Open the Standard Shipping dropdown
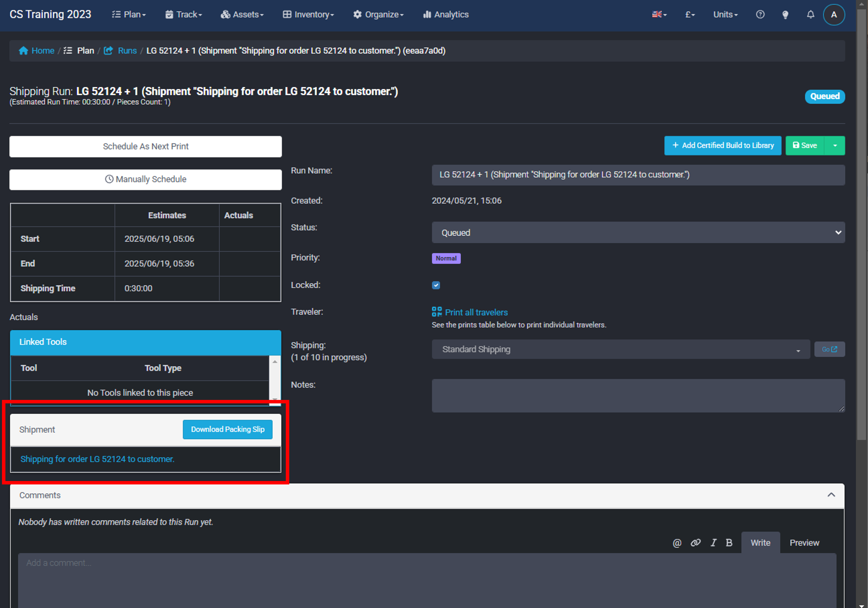The width and height of the screenshot is (868, 608). [x=620, y=349]
